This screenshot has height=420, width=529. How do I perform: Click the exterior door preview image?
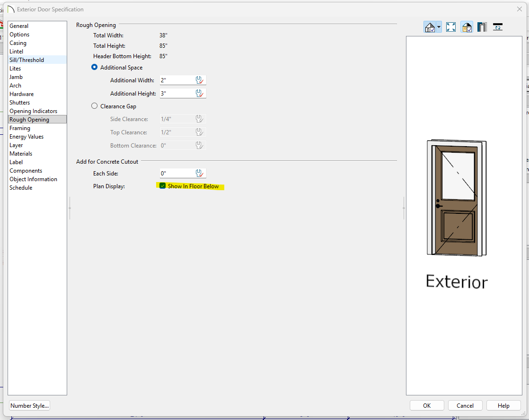(x=457, y=199)
